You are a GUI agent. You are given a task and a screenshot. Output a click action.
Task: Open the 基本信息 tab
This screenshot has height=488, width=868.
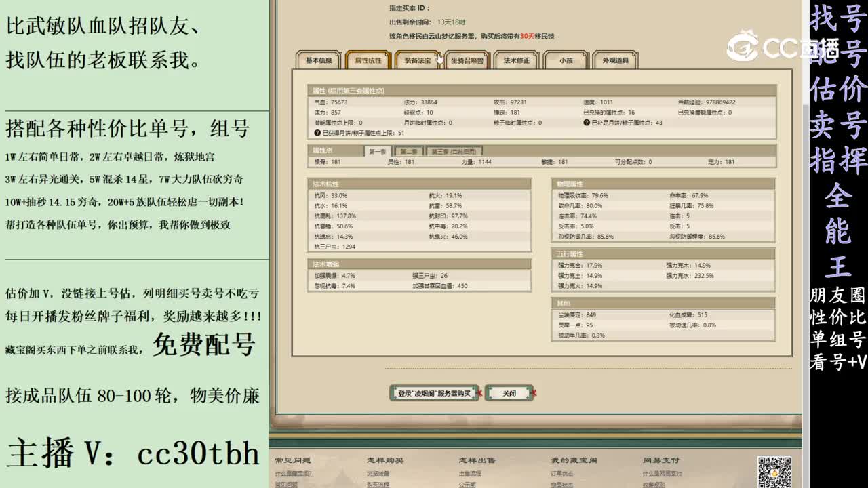[x=319, y=60]
